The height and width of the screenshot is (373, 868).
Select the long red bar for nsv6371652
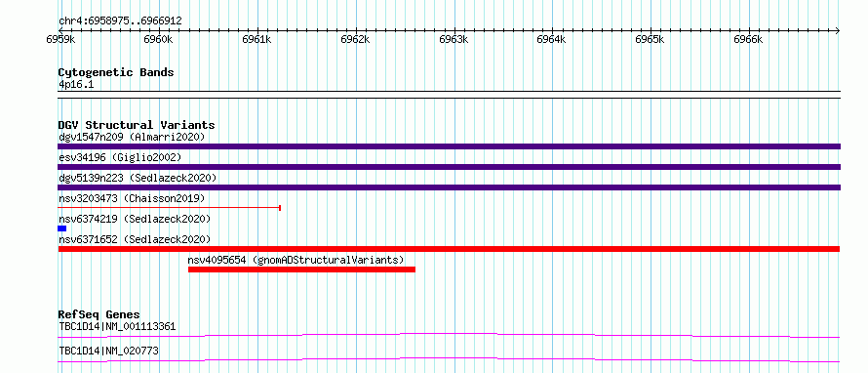(449, 249)
